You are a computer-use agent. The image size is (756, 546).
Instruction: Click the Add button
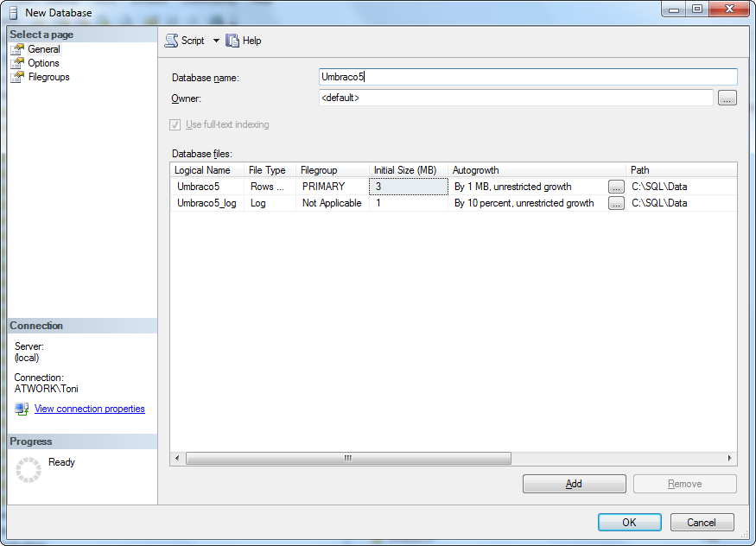(575, 484)
